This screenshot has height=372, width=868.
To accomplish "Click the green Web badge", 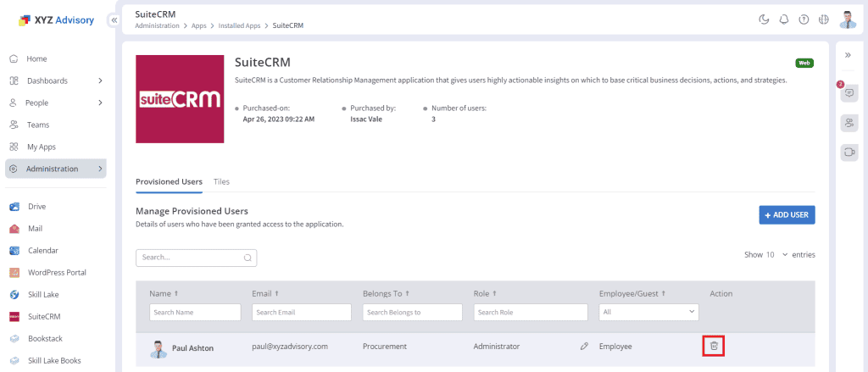I will 804,63.
